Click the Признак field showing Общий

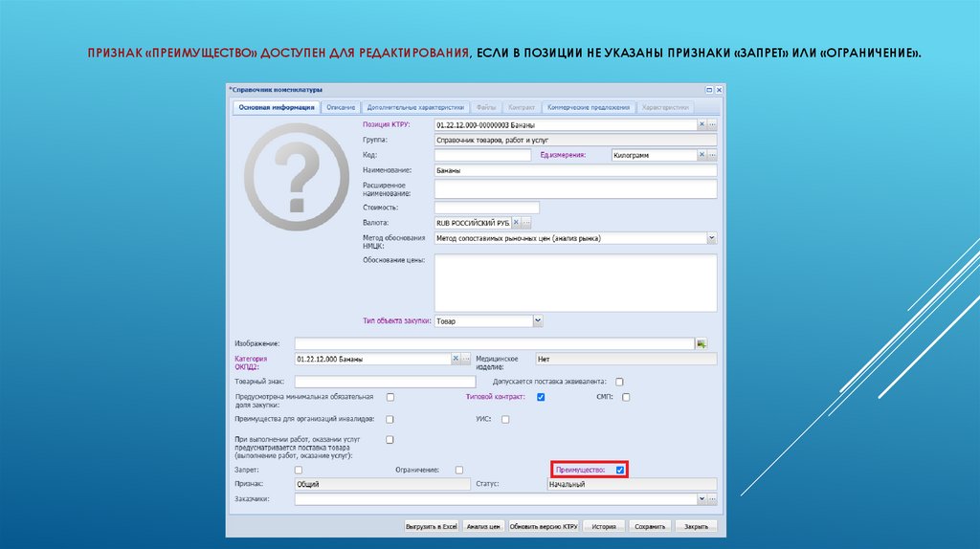pos(383,484)
